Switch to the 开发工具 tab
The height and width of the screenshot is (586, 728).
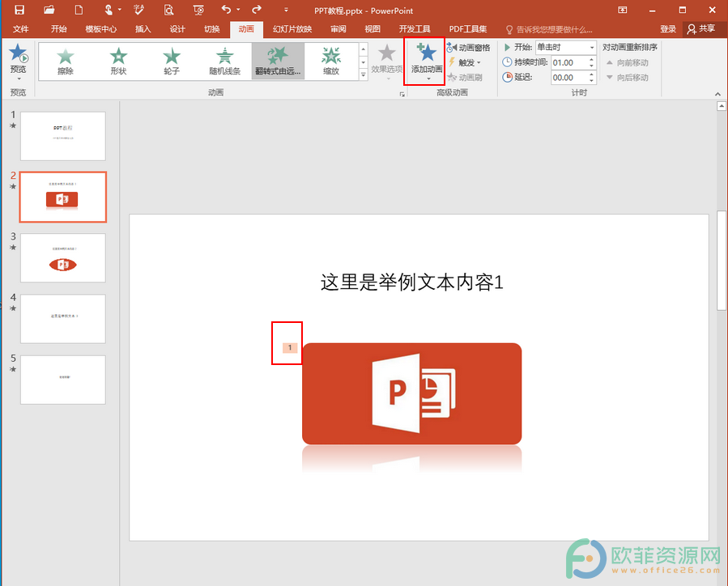click(415, 29)
